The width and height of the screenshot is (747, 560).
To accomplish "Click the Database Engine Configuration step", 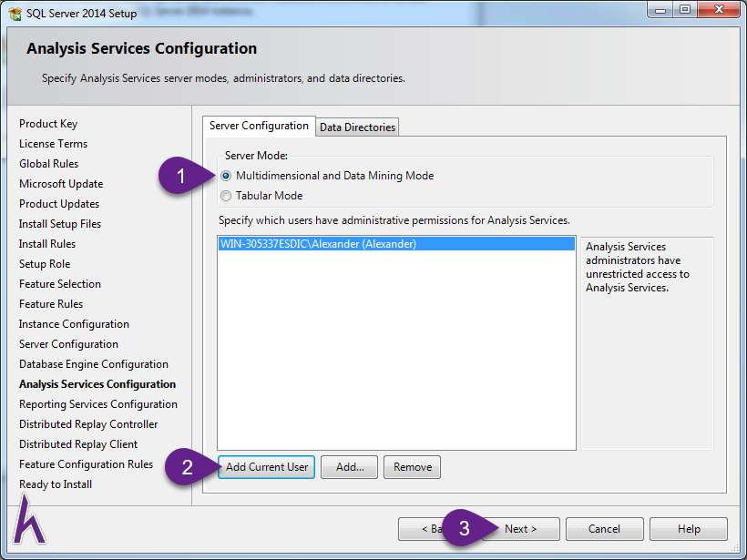I will [94, 364].
